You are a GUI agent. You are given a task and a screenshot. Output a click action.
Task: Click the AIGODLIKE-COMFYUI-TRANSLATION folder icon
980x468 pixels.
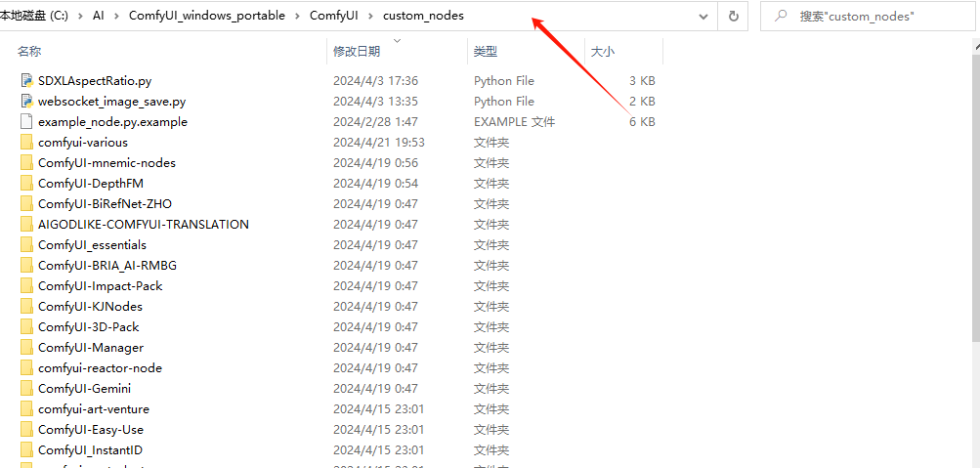[26, 225]
